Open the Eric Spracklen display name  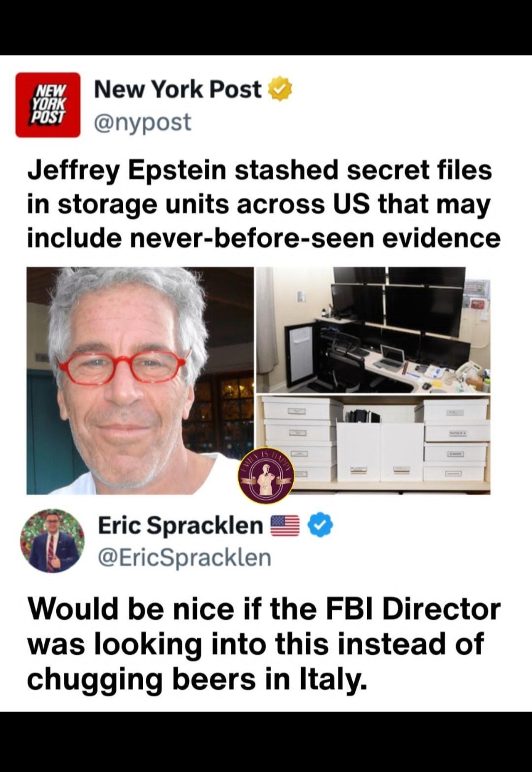[x=180, y=526]
